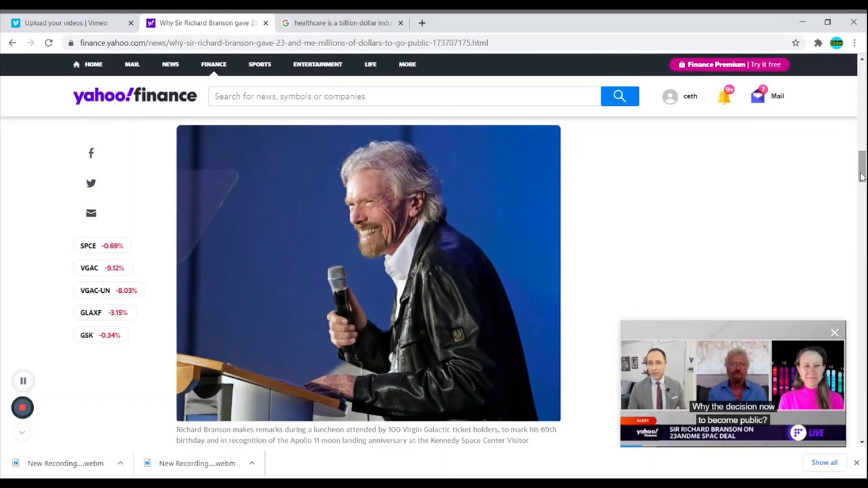Switch to Upload your videos Vimeo tab
This screenshot has width=868, height=488.
click(66, 23)
